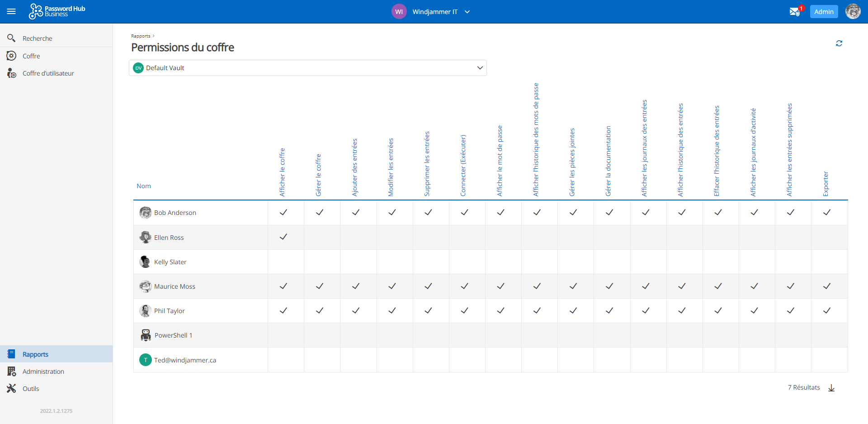The width and height of the screenshot is (868, 424).
Task: Click the Rapports breadcrumb link
Action: tap(141, 36)
